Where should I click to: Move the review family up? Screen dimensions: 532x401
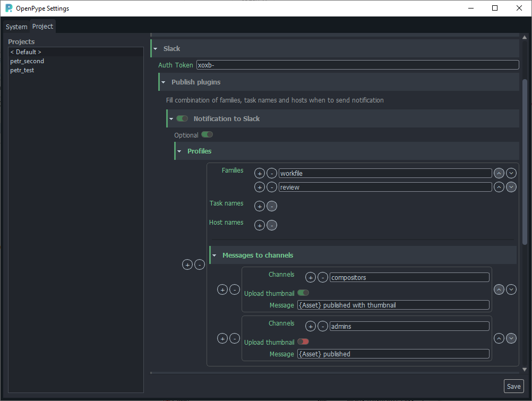[x=499, y=187]
